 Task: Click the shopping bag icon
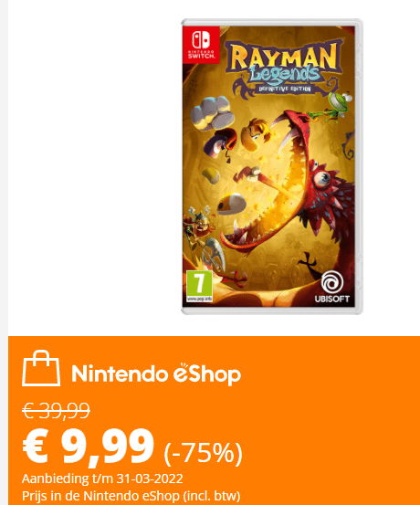[x=41, y=368]
